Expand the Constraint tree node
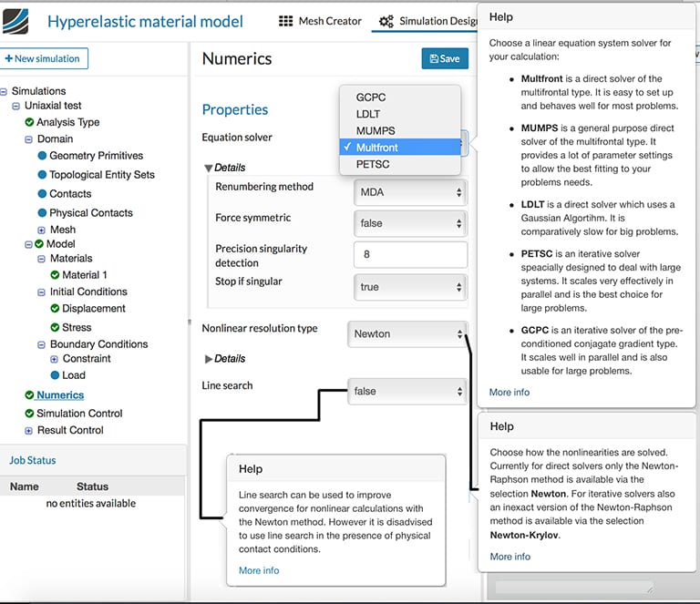Screen dimensions: 700x604 coord(54,359)
